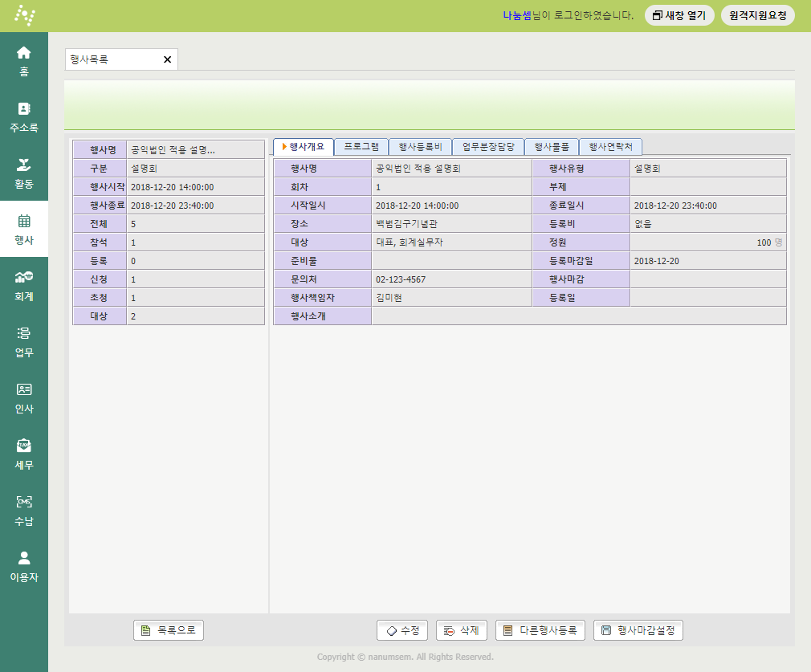
Task: Click the Copyright nanumsem footer text
Action: 405,657
